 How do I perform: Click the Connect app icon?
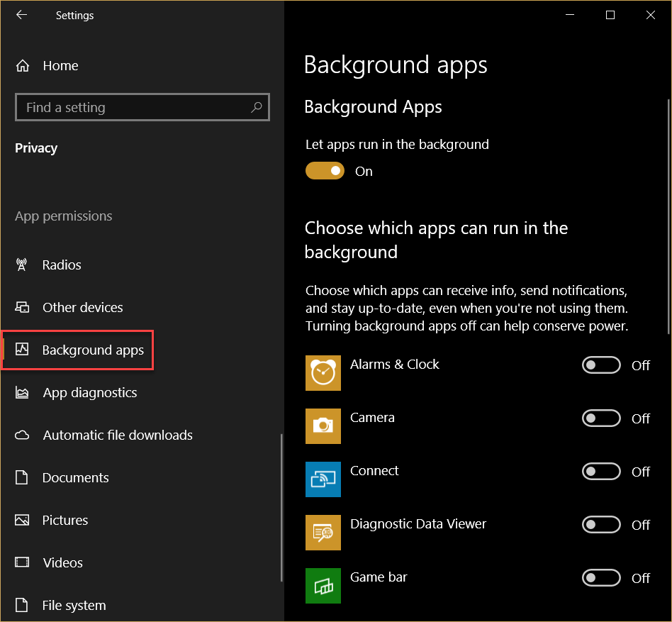click(x=323, y=479)
